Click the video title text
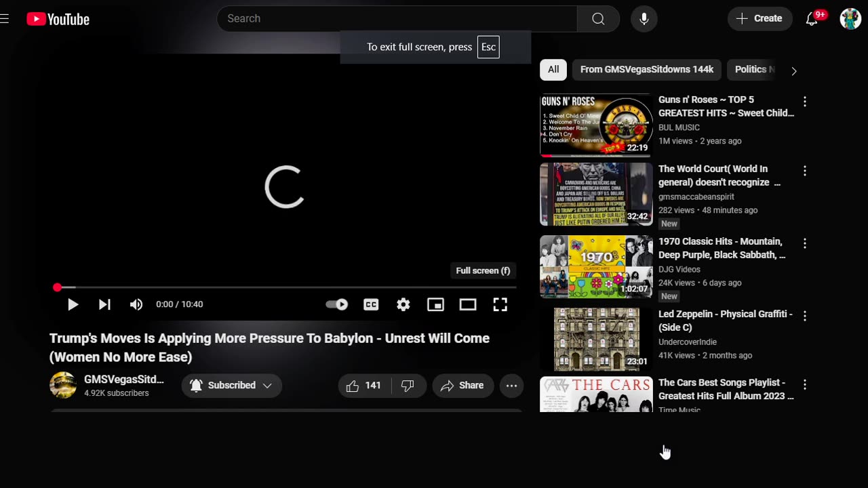The width and height of the screenshot is (868, 488). coord(269,348)
